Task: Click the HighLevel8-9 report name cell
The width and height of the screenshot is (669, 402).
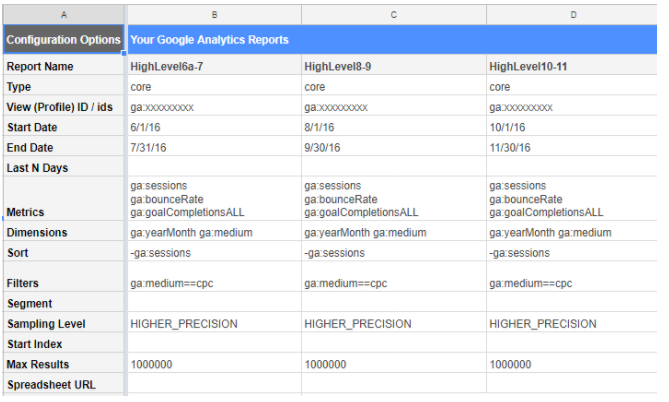Action: click(393, 67)
